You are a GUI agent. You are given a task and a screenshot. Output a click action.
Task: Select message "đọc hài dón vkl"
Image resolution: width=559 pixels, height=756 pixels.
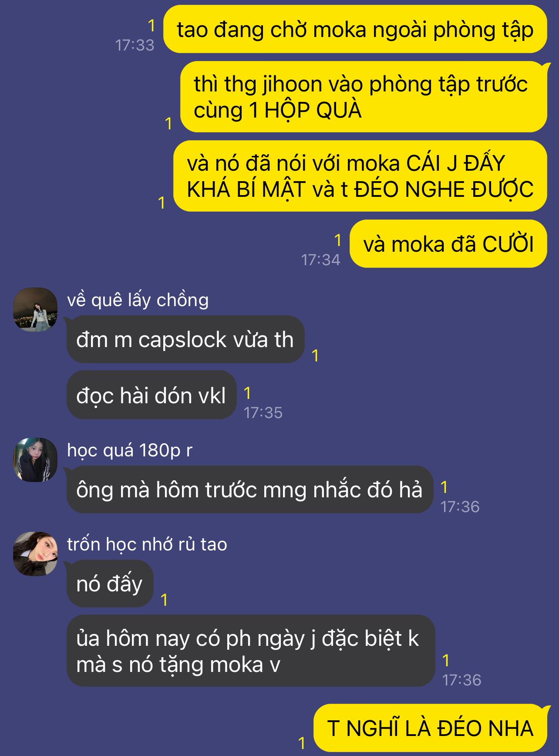point(152,395)
